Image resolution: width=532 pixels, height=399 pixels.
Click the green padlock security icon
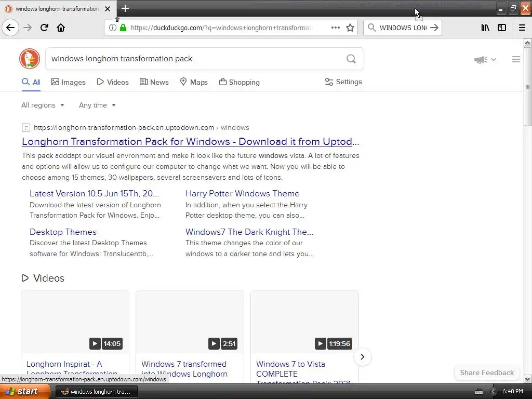click(123, 28)
